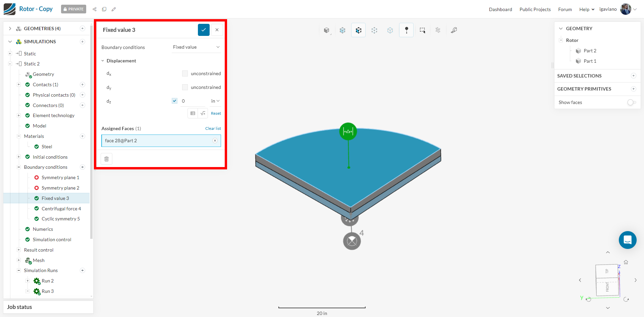Select Part 2 in geometry list
This screenshot has width=644, height=317.
pyautogui.click(x=590, y=51)
